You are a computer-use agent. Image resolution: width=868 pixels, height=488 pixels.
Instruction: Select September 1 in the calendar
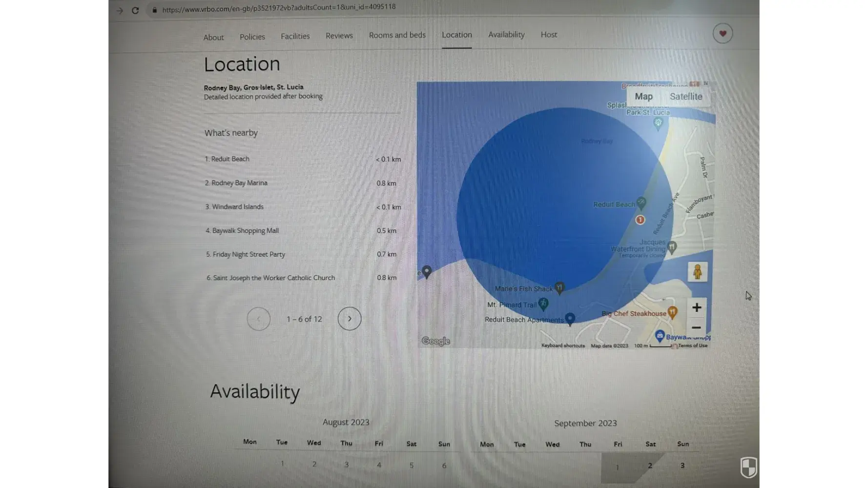click(x=617, y=467)
